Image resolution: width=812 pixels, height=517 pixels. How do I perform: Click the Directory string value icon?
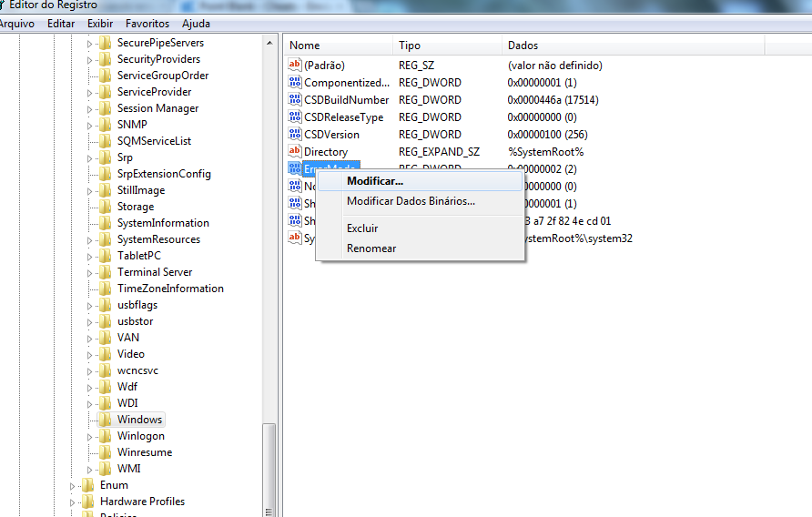(x=294, y=152)
